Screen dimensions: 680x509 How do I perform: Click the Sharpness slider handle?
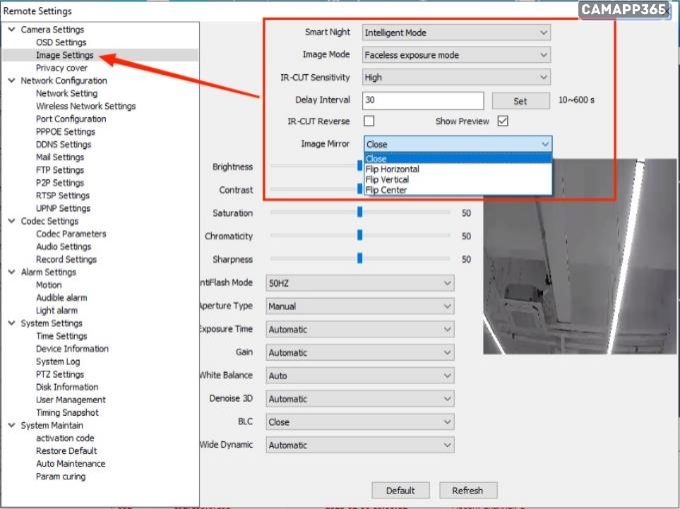[359, 259]
